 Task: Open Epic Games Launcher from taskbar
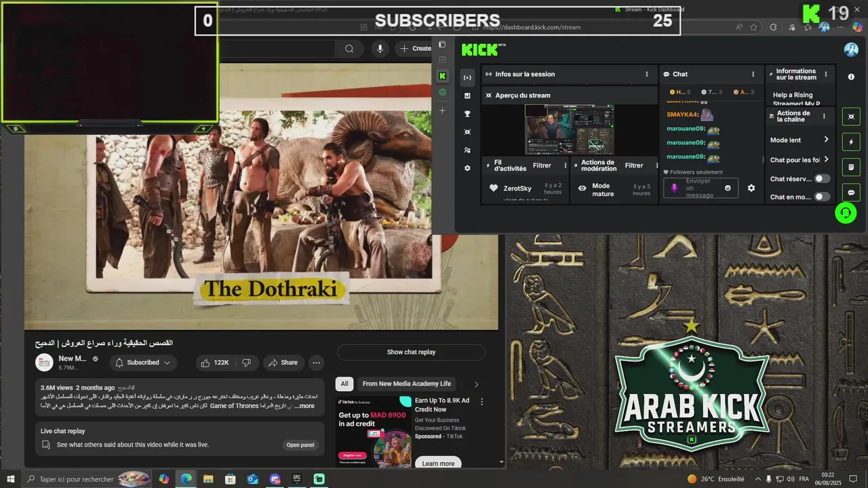297,479
